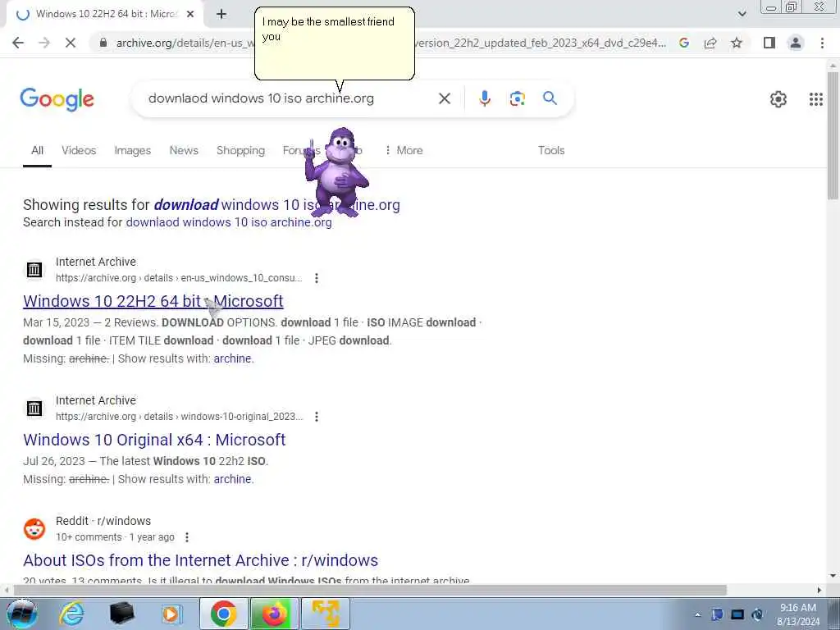Image resolution: width=840 pixels, height=630 pixels.
Task: Click the archive.org URL in address bar
Action: pos(391,43)
